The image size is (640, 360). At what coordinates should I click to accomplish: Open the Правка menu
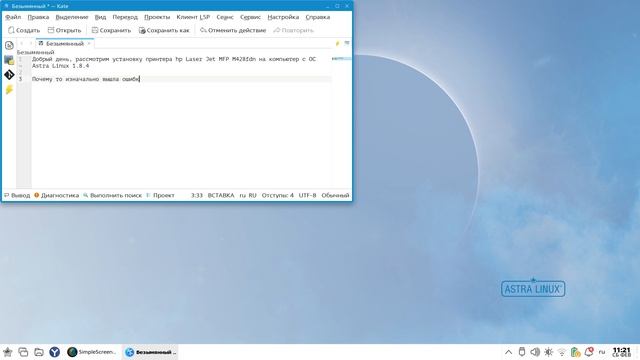click(x=38, y=17)
